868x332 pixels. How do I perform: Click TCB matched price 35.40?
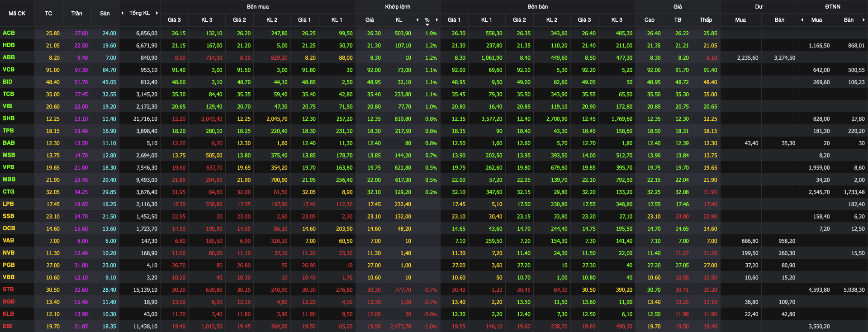[x=374, y=95]
